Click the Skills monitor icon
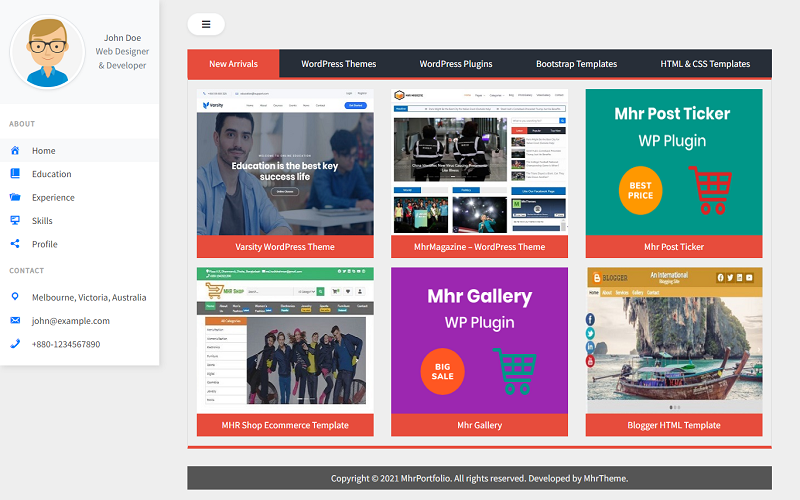800x500 pixels. (15, 221)
